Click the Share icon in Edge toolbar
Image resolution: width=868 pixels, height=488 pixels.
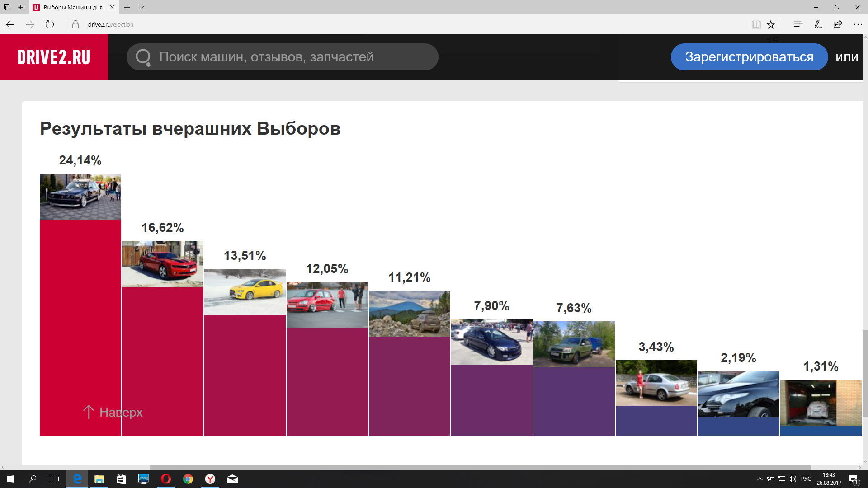838,24
